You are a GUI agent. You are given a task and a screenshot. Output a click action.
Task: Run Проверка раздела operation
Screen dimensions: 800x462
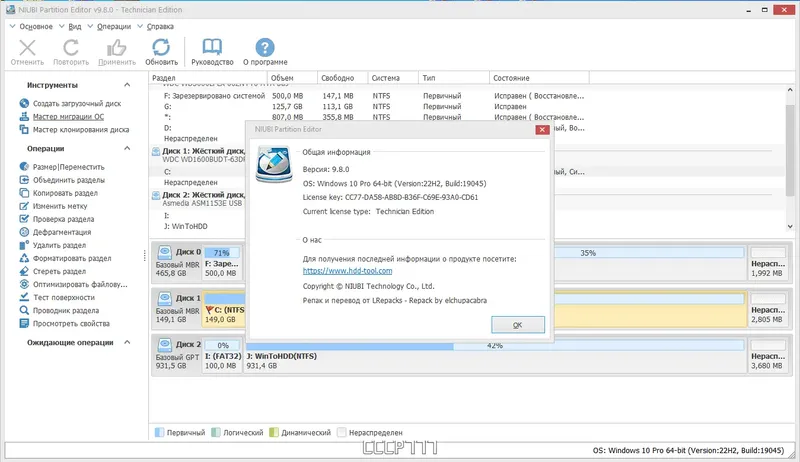pos(63,219)
